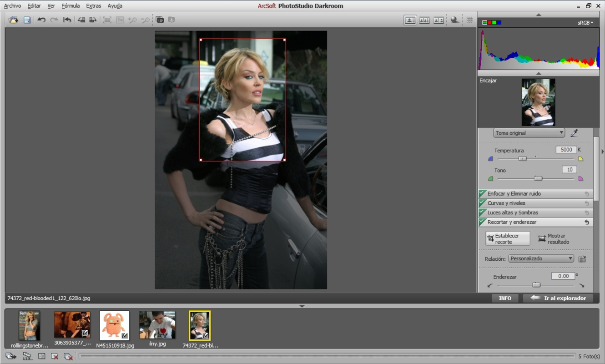Expand the Curvas y niveles section
Image resolution: width=605 pixels, height=364 pixels.
coord(535,203)
